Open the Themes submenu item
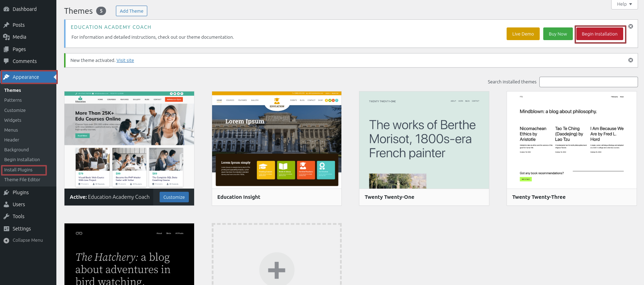Screen dimensions: 644x285 (x=13, y=90)
